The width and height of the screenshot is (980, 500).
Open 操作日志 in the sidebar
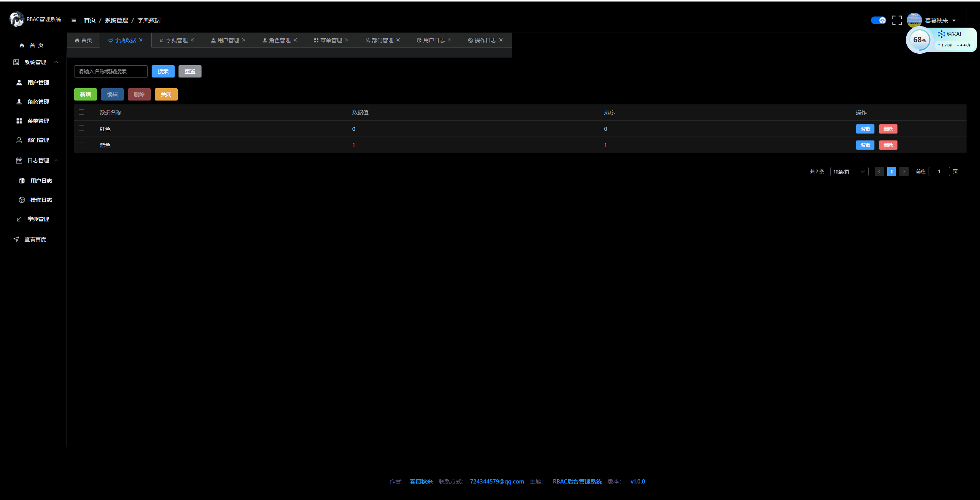tap(41, 200)
